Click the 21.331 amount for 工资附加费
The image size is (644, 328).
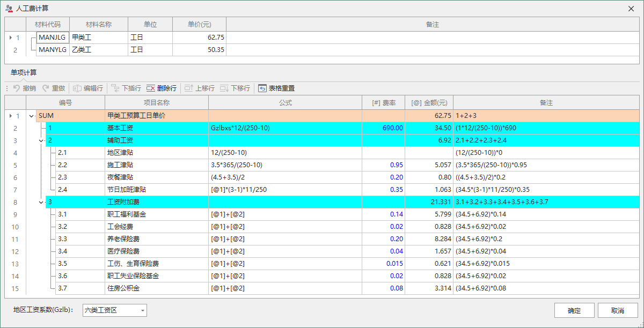(x=429, y=202)
